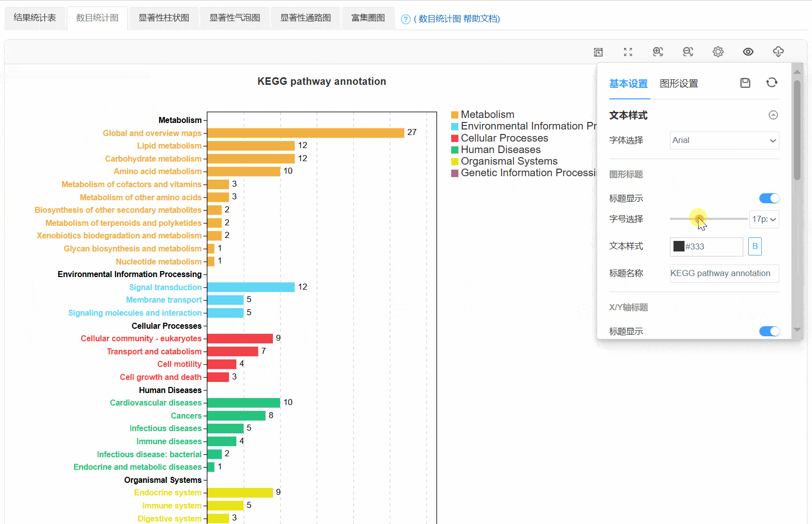
Task: Click the Signal transduction bar
Action: point(251,287)
